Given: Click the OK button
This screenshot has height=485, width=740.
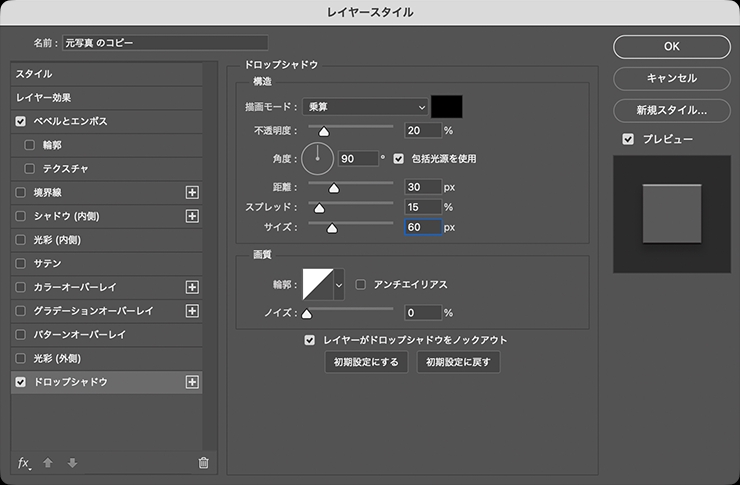Looking at the screenshot, I should point(671,46).
